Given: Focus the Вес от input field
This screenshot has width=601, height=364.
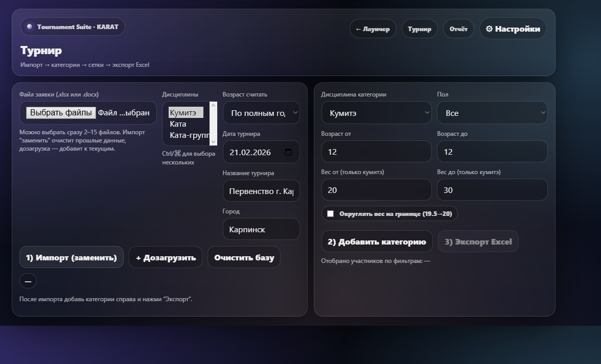Looking at the screenshot, I should pyautogui.click(x=376, y=190).
